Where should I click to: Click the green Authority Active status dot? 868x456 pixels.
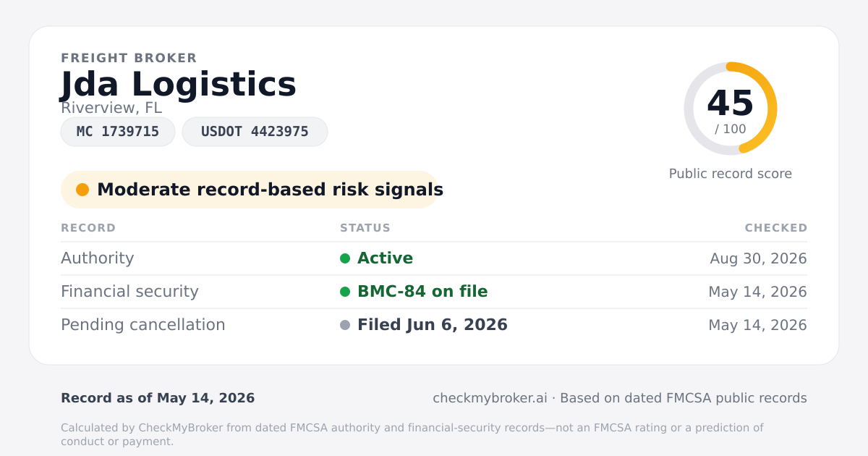[345, 258]
